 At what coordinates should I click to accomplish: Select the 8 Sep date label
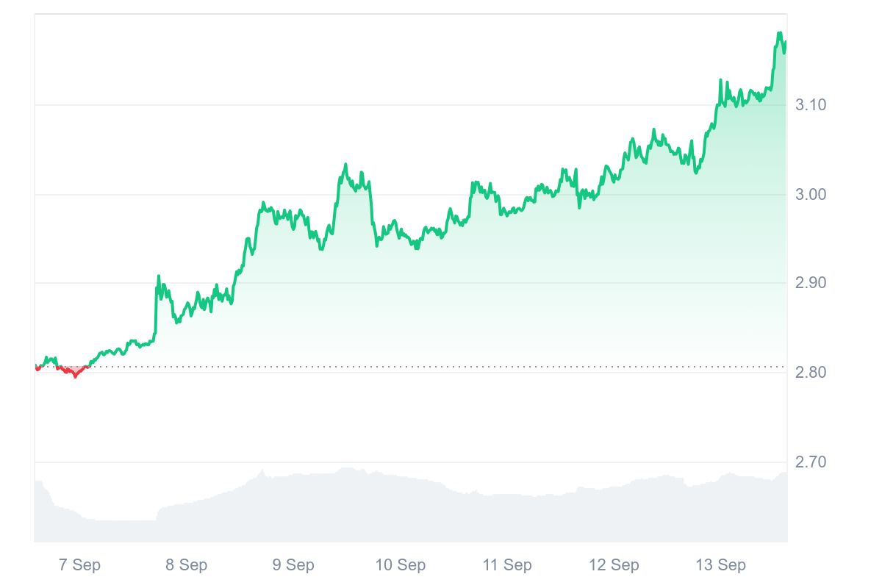tap(186, 565)
